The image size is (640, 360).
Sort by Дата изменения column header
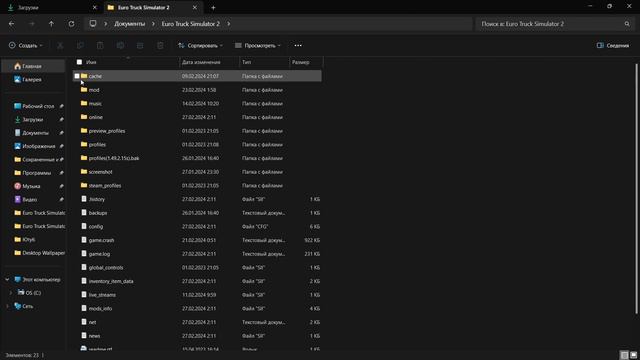tap(209, 62)
